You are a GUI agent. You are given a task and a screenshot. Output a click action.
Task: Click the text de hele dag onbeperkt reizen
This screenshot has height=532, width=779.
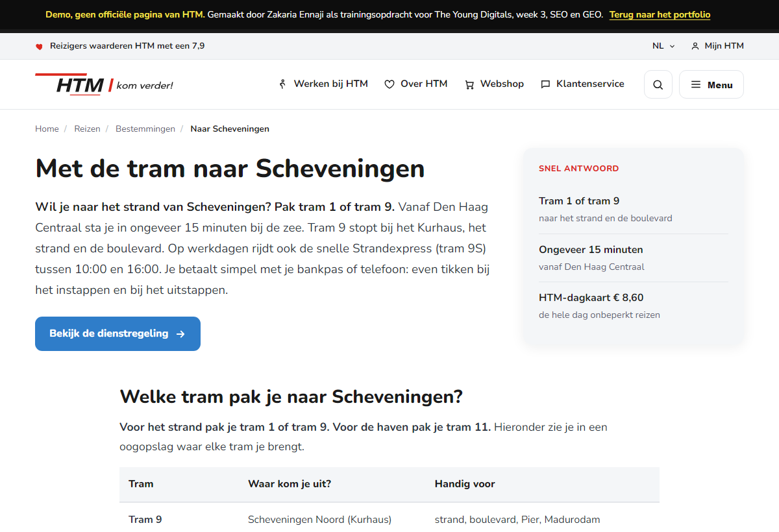coord(599,315)
